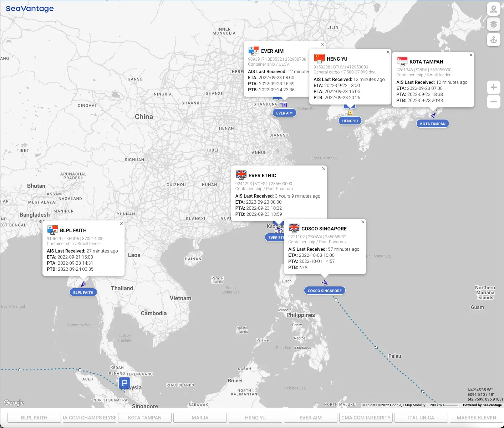Click the route waypoint nearest COSCO SINGAPORE
504x428 pixels.
(336, 300)
